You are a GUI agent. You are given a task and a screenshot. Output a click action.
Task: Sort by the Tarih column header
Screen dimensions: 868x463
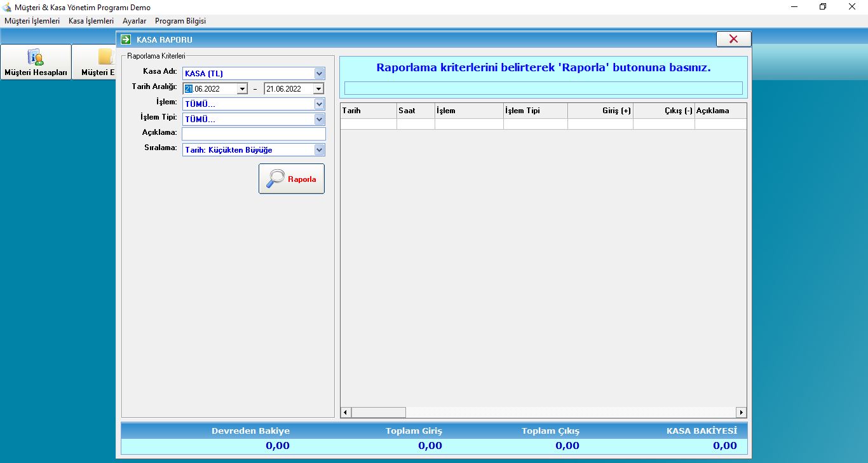pyautogui.click(x=369, y=111)
